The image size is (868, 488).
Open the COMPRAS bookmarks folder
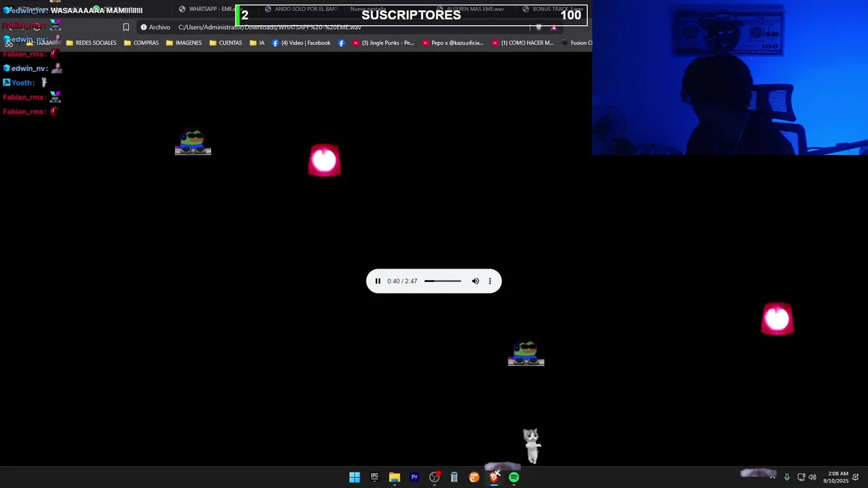pyautogui.click(x=141, y=43)
